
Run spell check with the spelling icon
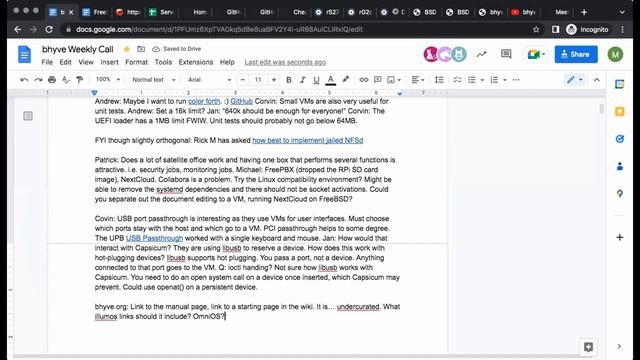pyautogui.click(x=66, y=80)
